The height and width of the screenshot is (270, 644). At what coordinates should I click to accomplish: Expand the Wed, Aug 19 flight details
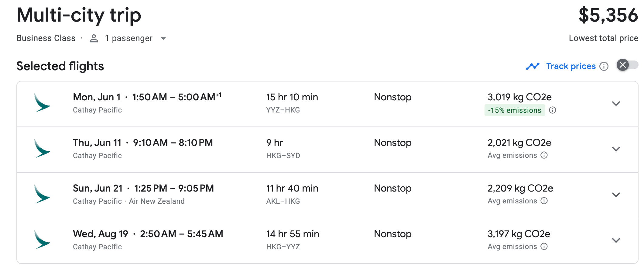pyautogui.click(x=616, y=241)
